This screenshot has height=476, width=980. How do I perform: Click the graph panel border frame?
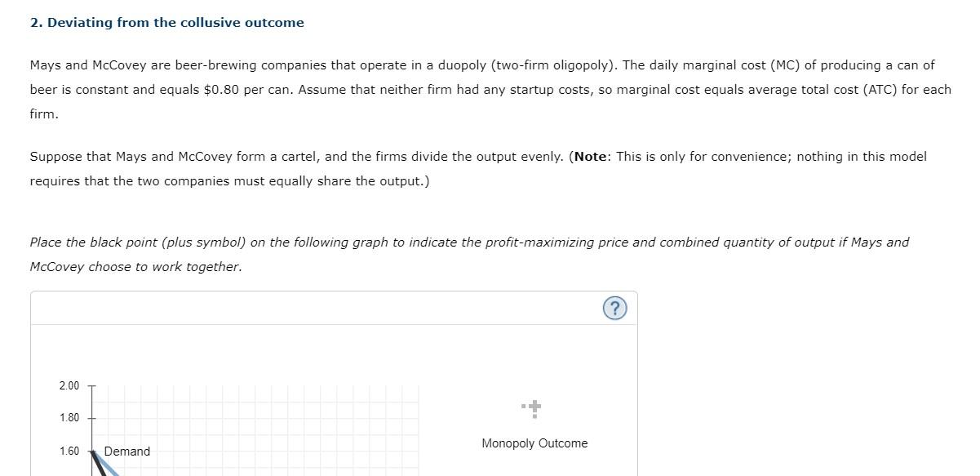31,384
